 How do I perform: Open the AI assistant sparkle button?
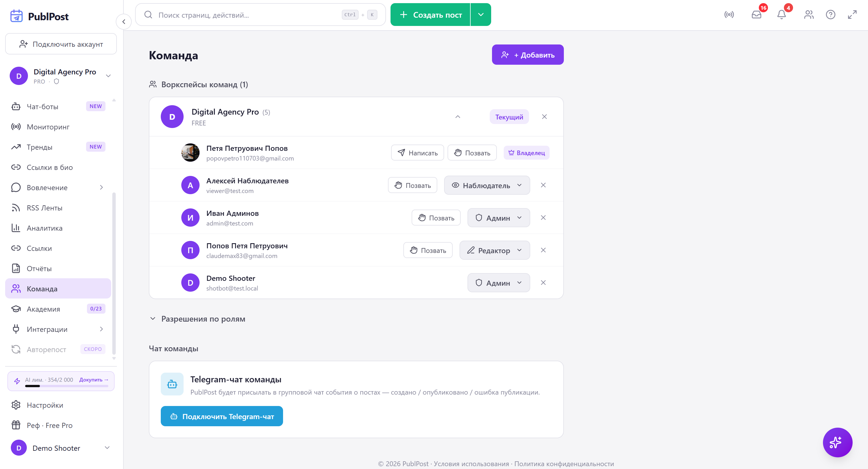click(837, 442)
